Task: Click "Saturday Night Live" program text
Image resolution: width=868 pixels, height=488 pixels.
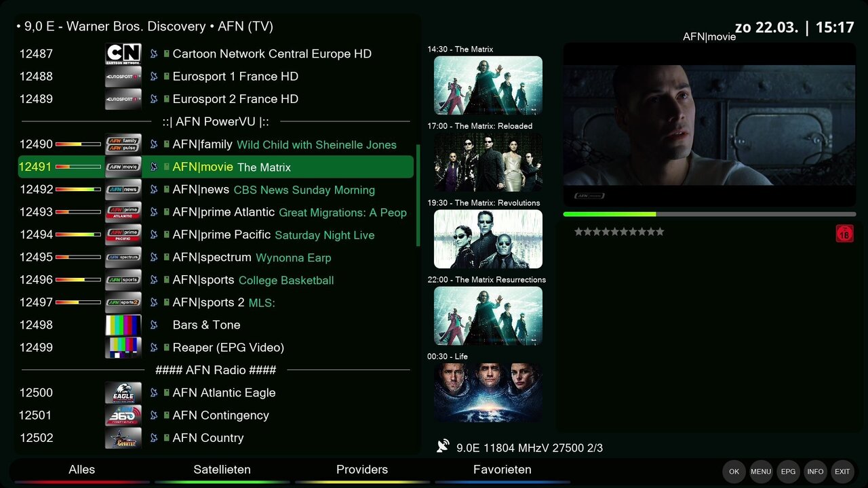Action: [x=325, y=235]
